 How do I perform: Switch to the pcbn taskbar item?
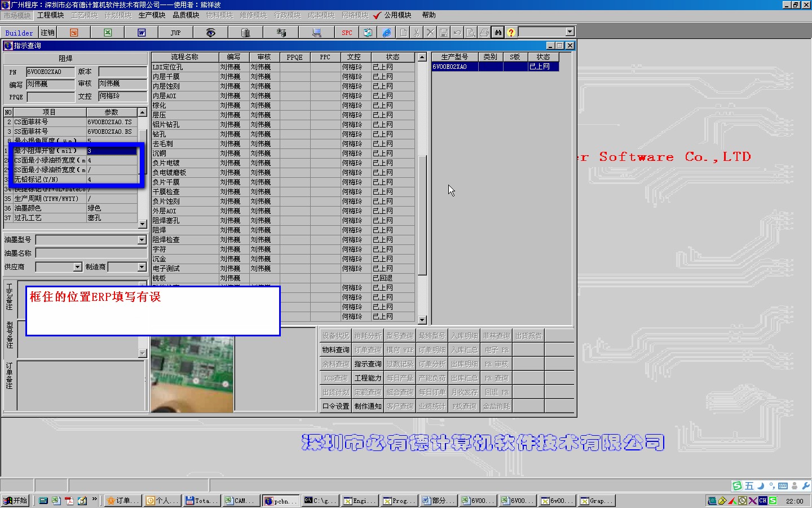coord(280,501)
